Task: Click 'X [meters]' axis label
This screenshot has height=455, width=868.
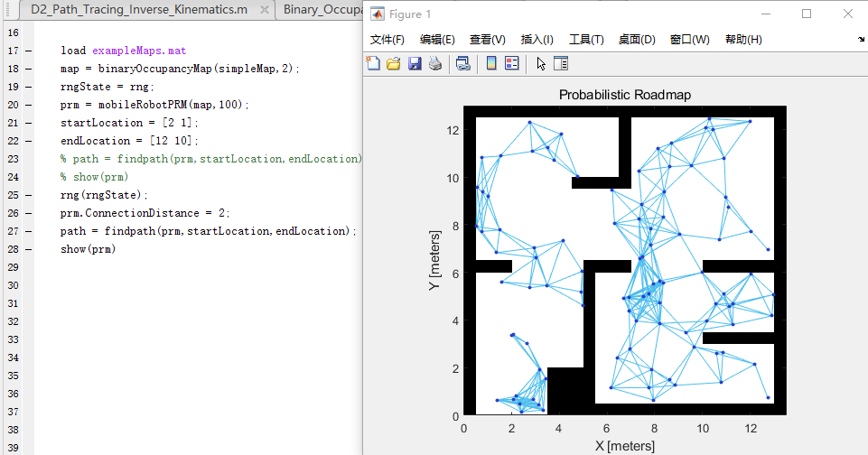Action: 625,446
